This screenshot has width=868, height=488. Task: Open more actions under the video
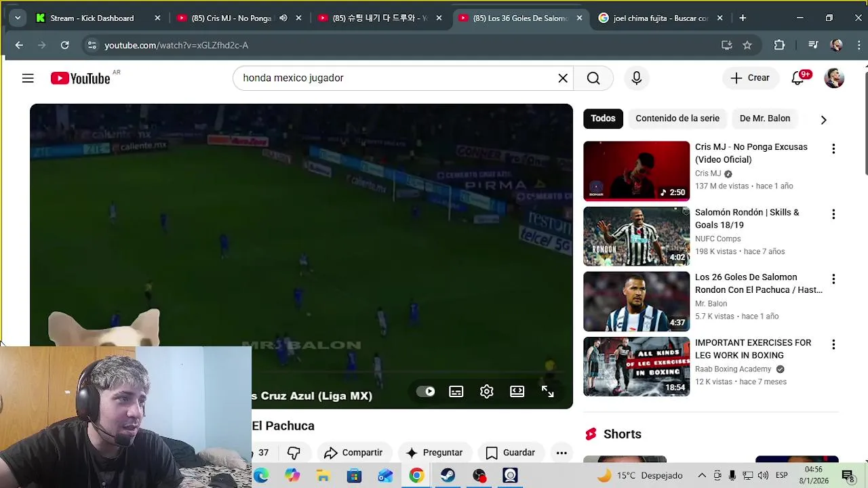561,453
